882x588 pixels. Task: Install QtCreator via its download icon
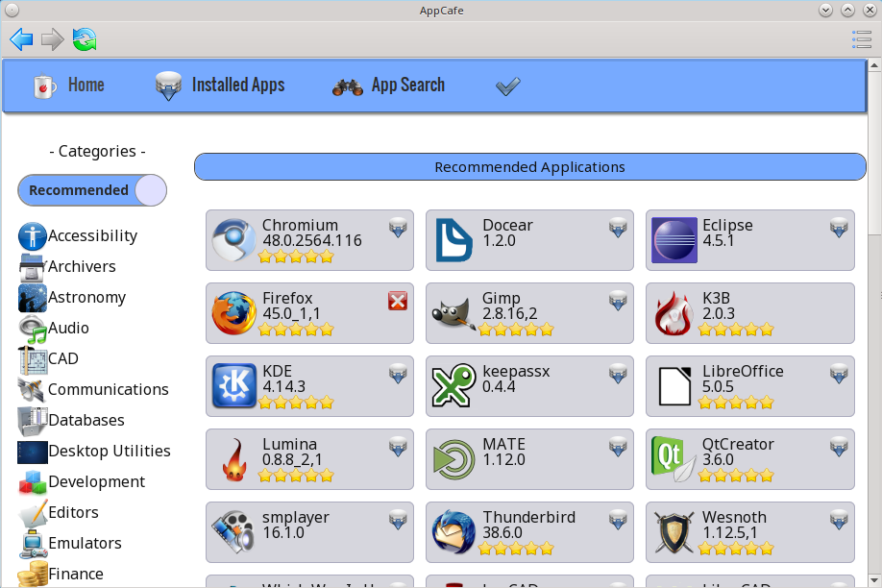pos(839,448)
